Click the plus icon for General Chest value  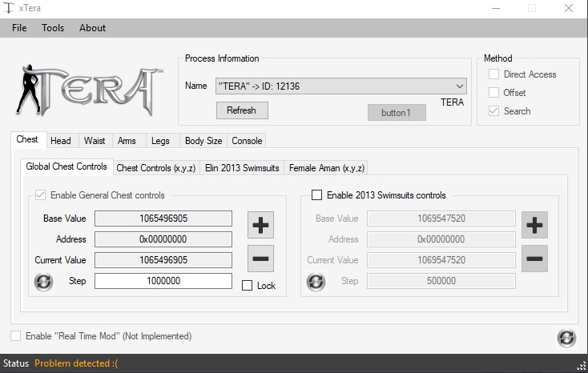(260, 225)
